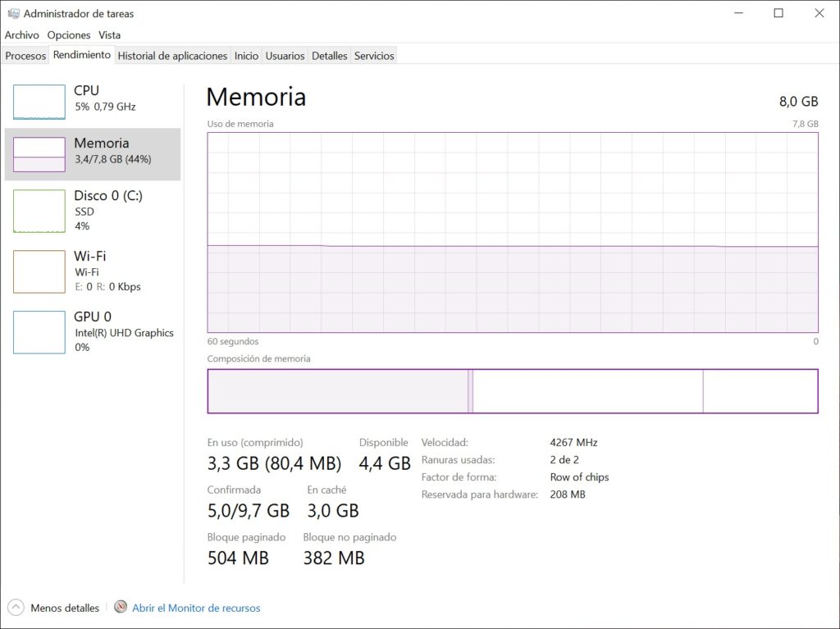Select the Memoria graph thumbnail in the sidebar
840x629 pixels.
(39, 153)
